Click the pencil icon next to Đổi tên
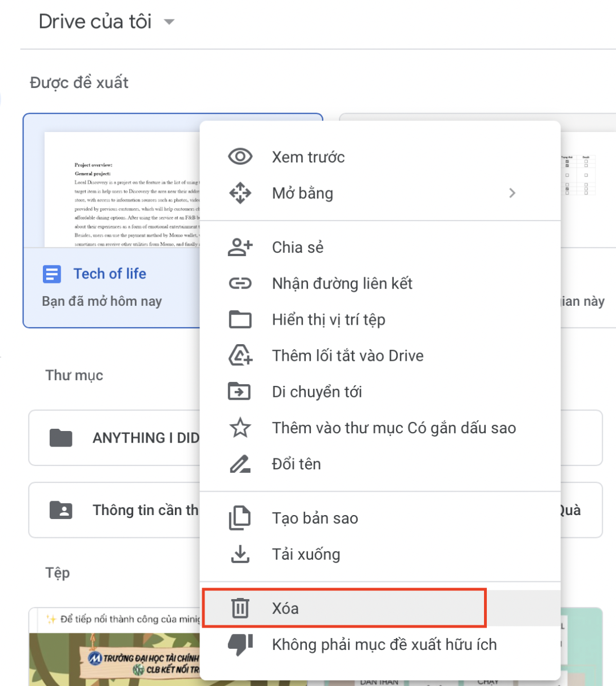 tap(241, 464)
